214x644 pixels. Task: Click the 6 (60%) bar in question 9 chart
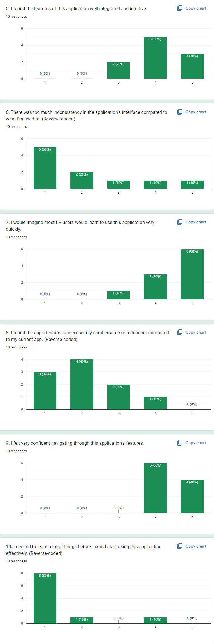pyautogui.click(x=155, y=488)
